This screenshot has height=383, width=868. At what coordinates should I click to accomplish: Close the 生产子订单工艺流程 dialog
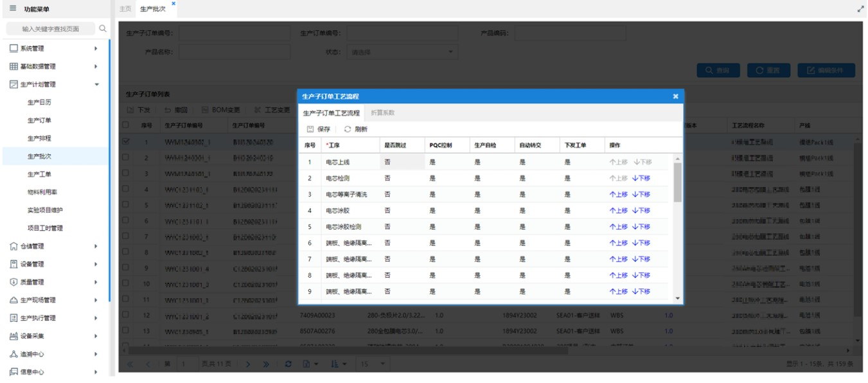[x=675, y=96]
